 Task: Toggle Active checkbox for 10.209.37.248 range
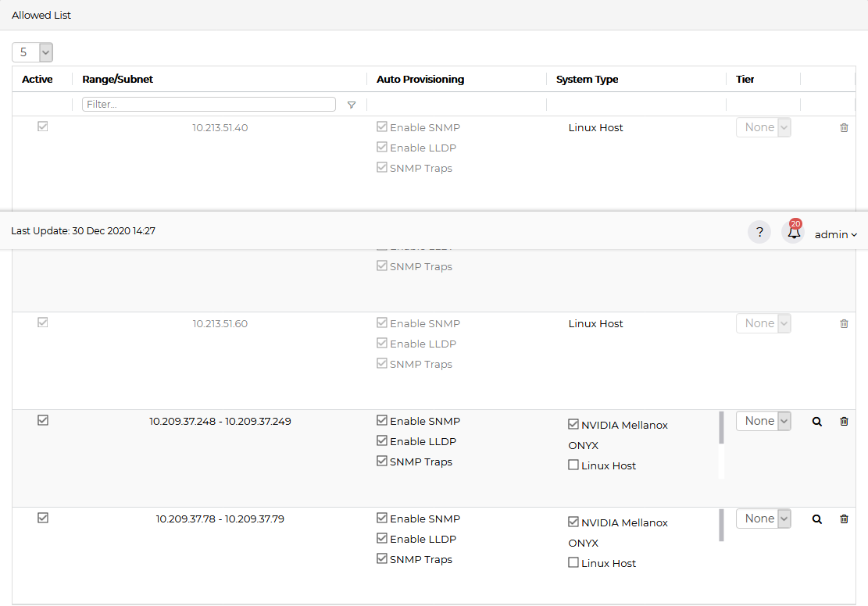pyautogui.click(x=43, y=420)
